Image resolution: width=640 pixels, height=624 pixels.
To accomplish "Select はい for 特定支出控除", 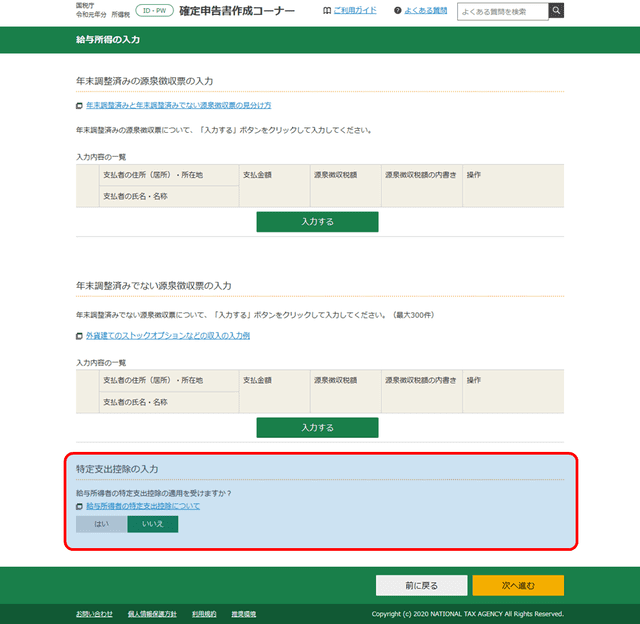I will [x=101, y=524].
